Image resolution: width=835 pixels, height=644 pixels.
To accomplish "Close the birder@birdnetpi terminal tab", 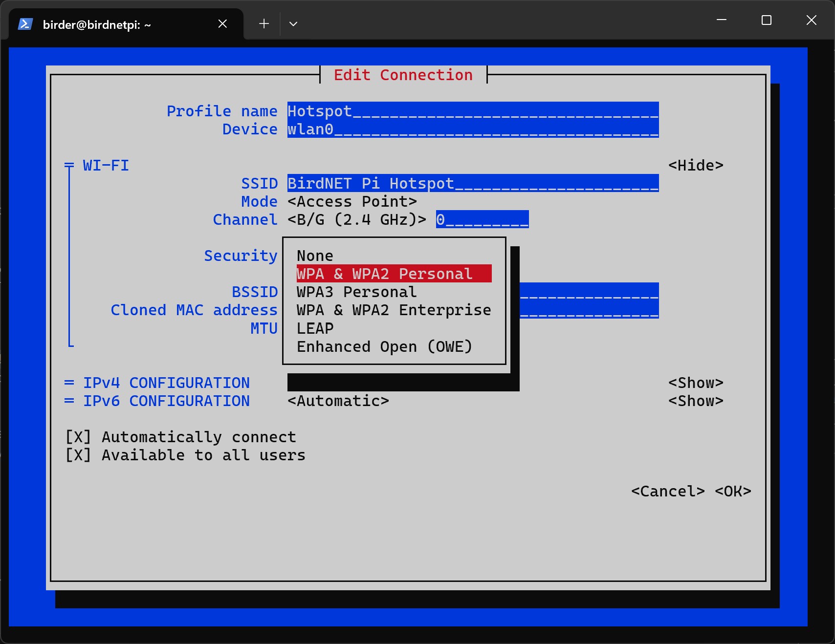I will [222, 24].
